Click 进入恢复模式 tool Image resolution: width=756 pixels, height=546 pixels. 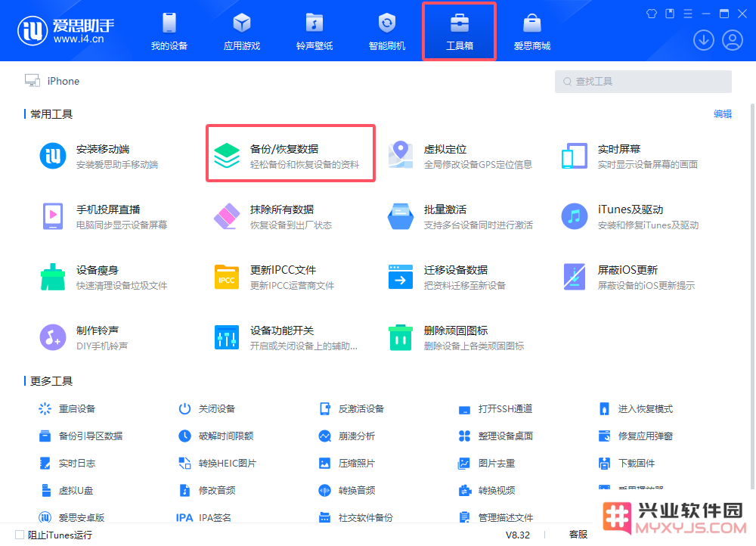point(636,409)
